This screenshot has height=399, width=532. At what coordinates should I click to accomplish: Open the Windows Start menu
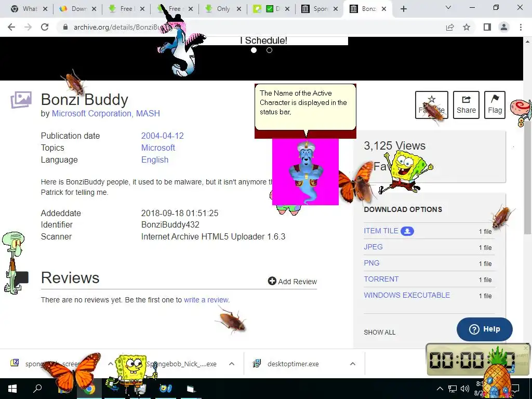click(12, 389)
